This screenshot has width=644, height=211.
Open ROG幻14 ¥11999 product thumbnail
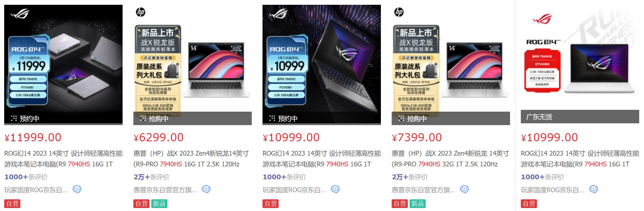pos(63,65)
